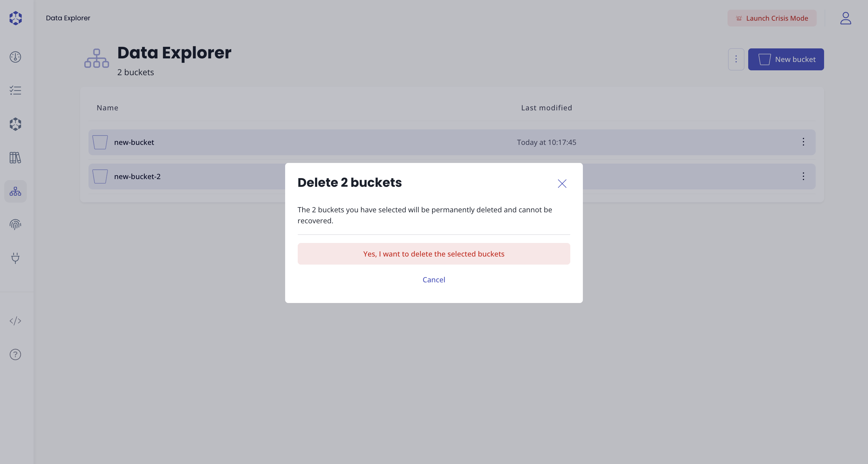Open the library books icon in sidebar
The height and width of the screenshot is (464, 868).
(x=15, y=157)
